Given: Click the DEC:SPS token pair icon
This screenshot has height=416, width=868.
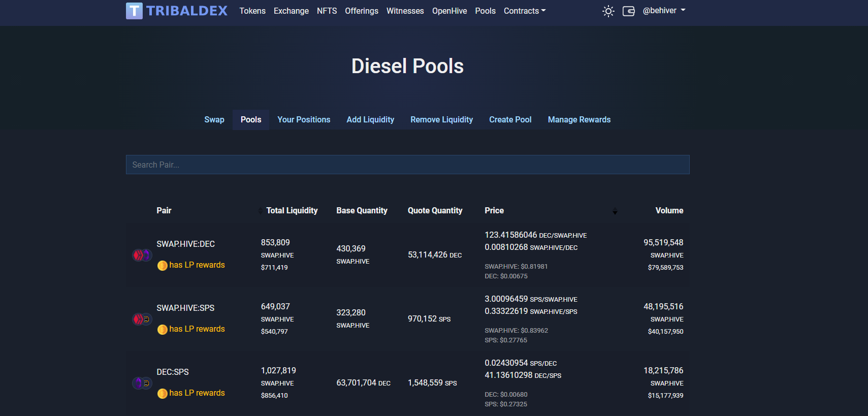Looking at the screenshot, I should coord(142,383).
